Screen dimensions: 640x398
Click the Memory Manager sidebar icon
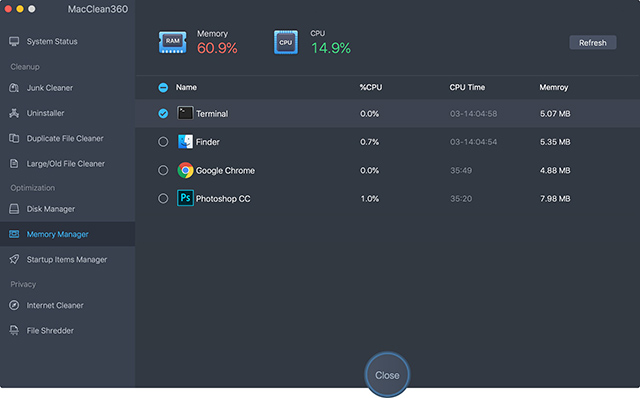[14, 234]
